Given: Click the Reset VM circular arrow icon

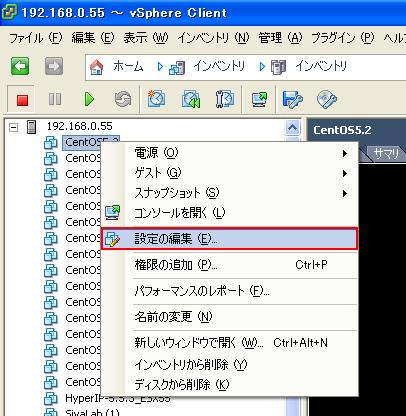Looking at the screenshot, I should 123,99.
